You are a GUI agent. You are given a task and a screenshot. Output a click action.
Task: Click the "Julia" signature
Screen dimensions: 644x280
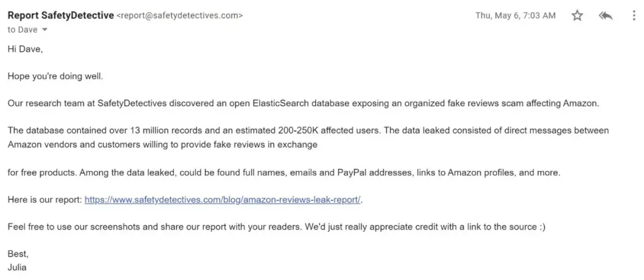pos(17,267)
